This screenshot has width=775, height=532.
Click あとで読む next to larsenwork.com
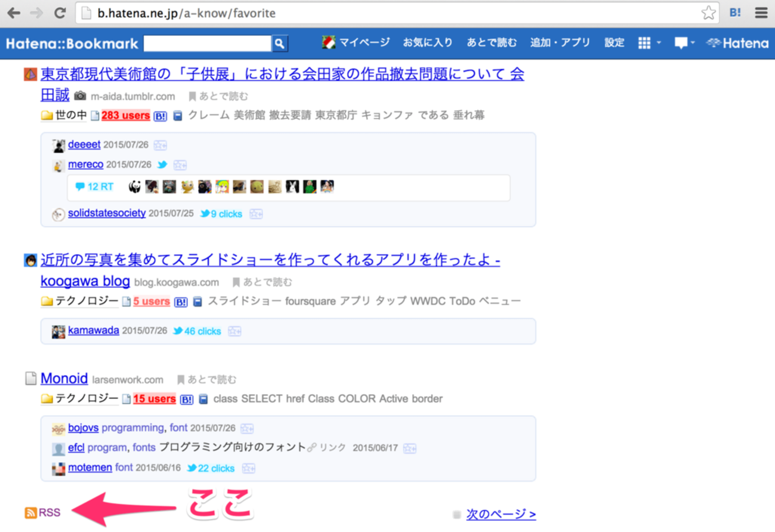point(206,379)
